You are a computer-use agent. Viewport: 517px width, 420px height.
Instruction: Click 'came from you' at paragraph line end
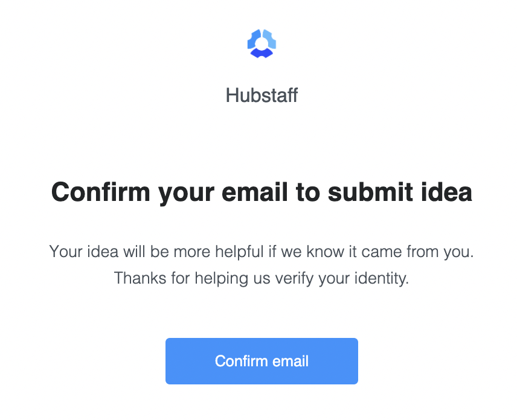pos(417,252)
